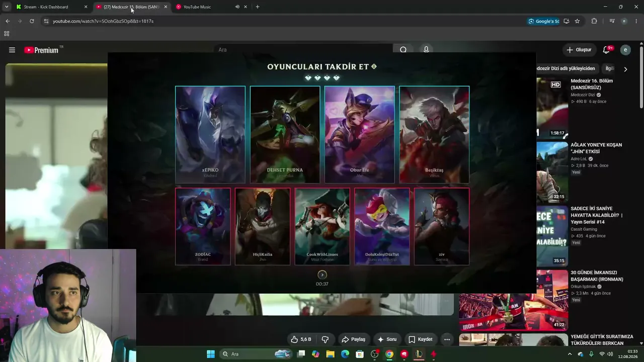Close the YouTube Music tab

[x=246, y=7]
